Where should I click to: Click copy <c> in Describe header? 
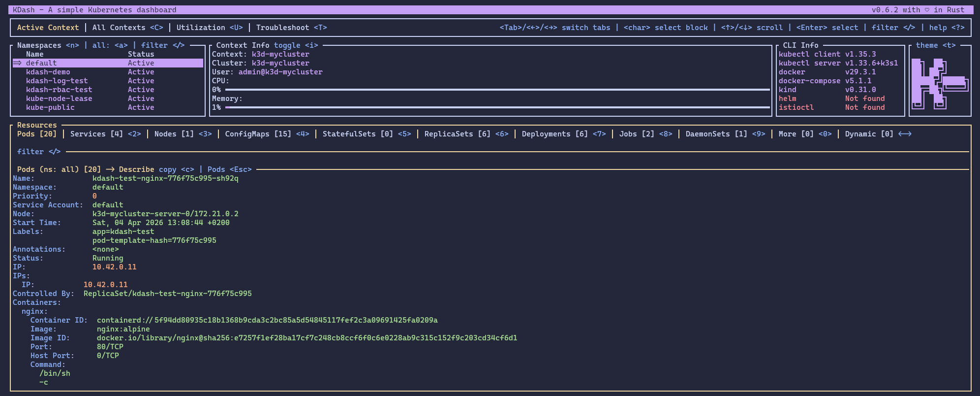pos(176,169)
